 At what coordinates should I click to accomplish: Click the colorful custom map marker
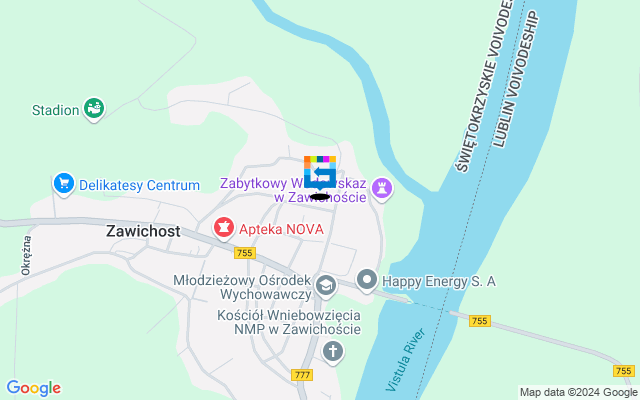point(320,173)
